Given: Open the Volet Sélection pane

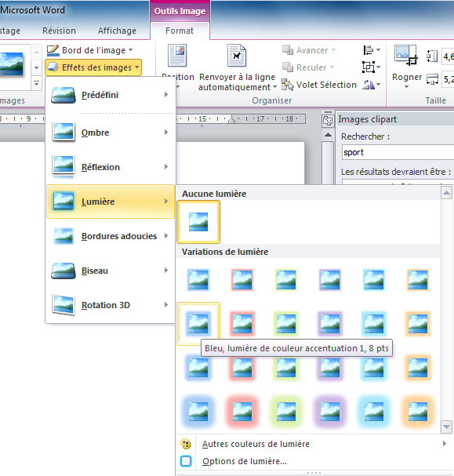Looking at the screenshot, I should coord(319,85).
